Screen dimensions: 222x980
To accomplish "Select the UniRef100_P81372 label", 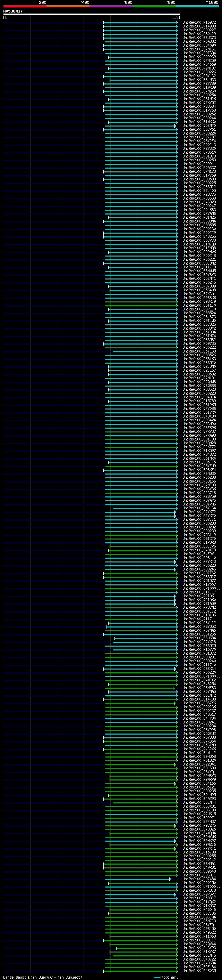I will click(199, 653).
